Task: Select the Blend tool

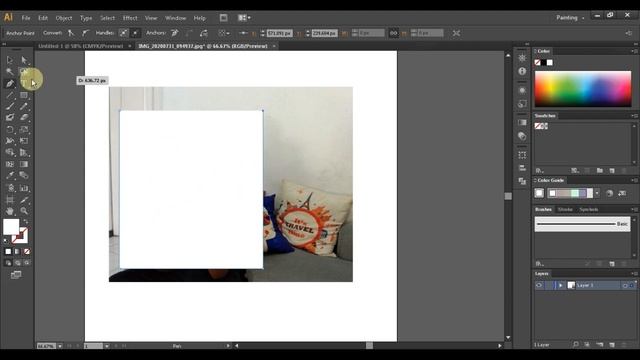Action: tap(24, 176)
